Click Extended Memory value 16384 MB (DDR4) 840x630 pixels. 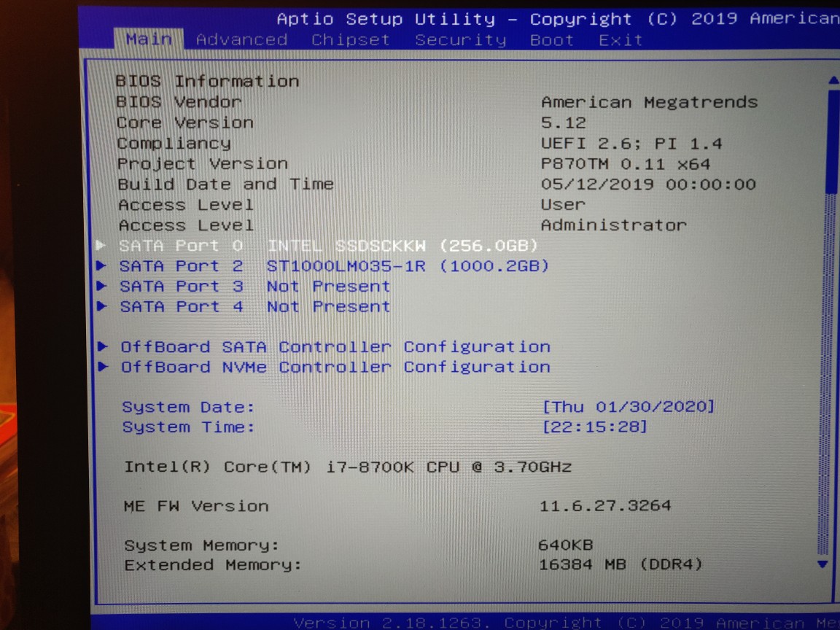pos(621,564)
